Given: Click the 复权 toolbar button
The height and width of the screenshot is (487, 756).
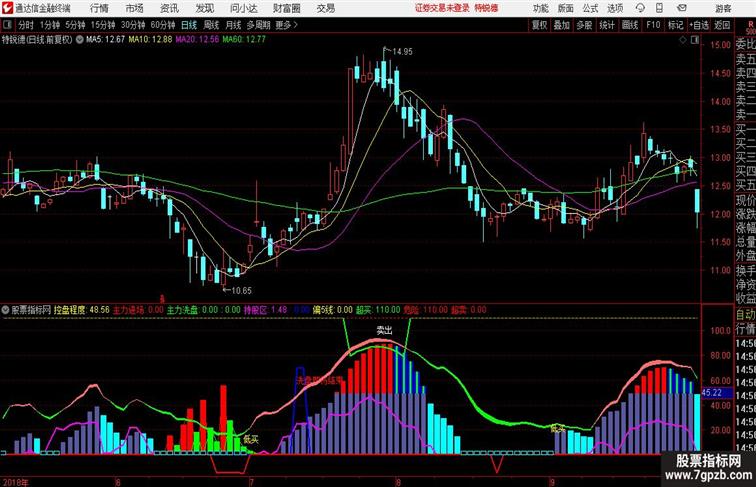Looking at the screenshot, I should coord(539,25).
